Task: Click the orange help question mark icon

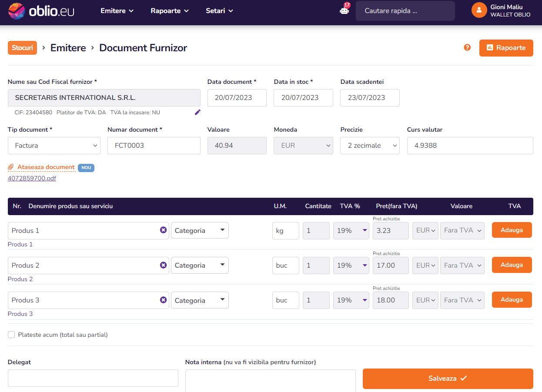Action: pyautogui.click(x=467, y=48)
